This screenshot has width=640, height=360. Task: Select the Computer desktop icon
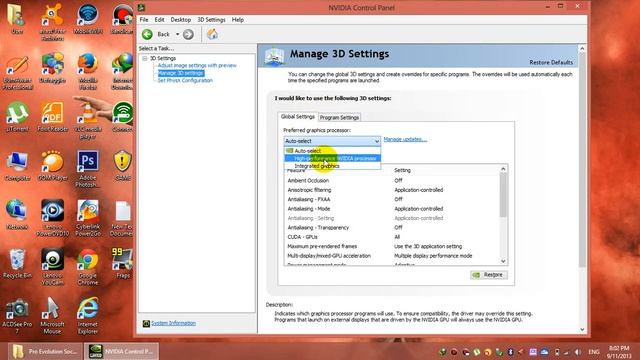coord(17,166)
